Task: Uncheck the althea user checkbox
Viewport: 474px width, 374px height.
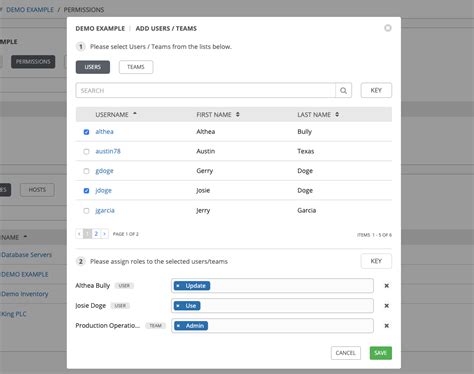Action: pyautogui.click(x=86, y=132)
